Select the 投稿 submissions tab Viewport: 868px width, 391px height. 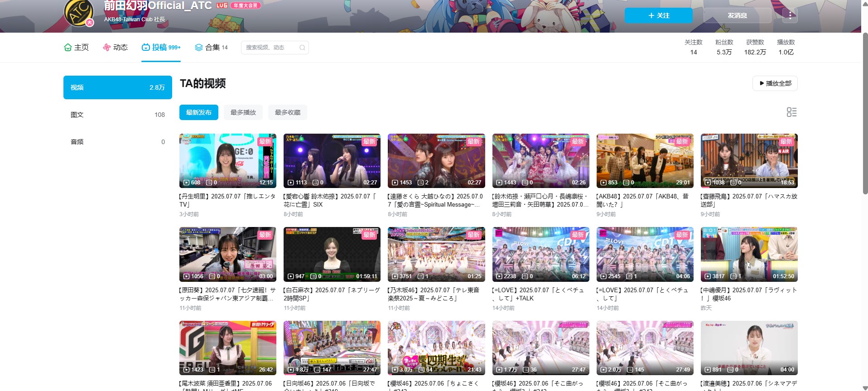click(161, 47)
